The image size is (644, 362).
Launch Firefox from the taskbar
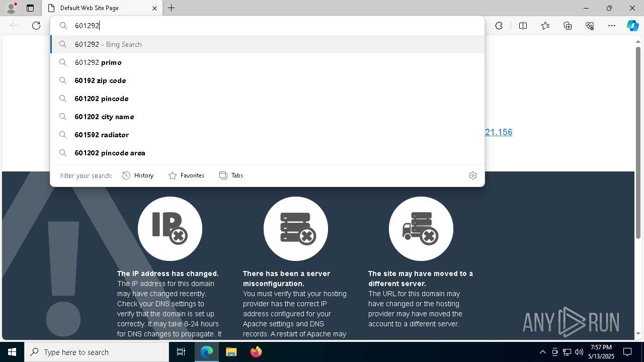(x=256, y=352)
